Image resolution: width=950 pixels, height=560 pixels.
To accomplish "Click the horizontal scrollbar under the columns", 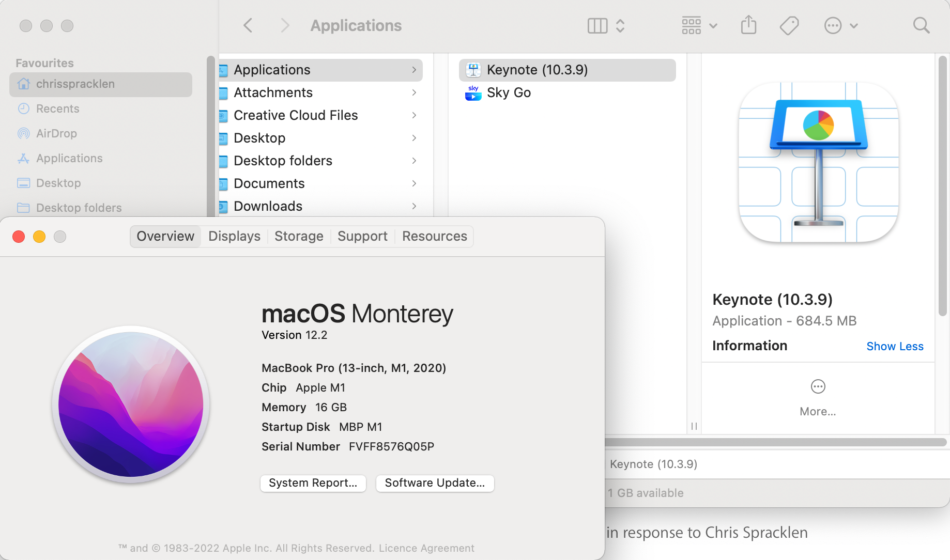I will (775, 442).
